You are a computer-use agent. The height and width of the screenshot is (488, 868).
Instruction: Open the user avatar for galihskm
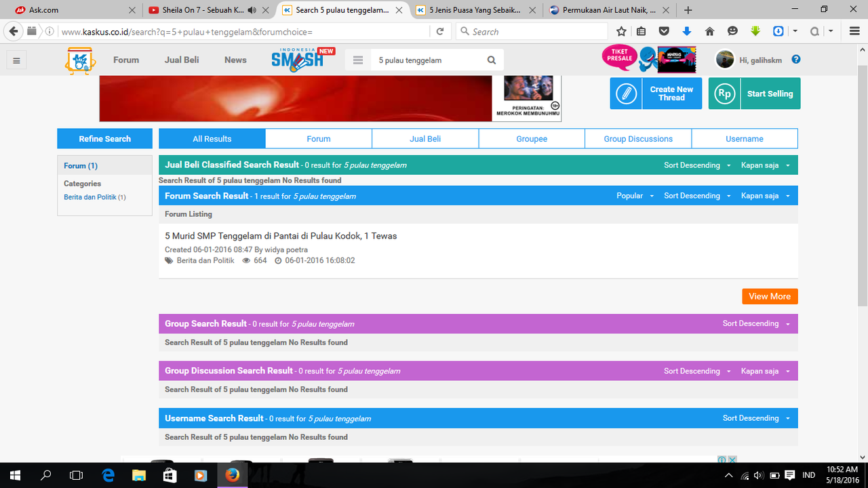[725, 60]
